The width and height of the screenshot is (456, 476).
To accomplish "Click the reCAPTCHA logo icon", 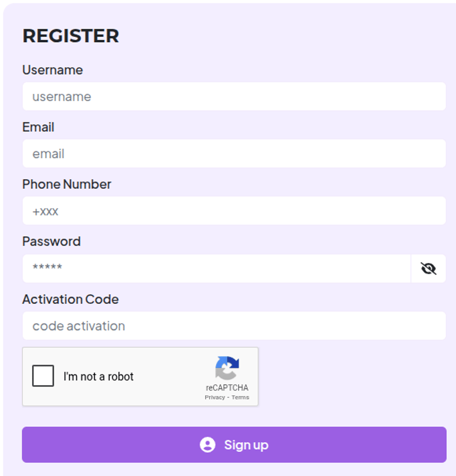I will coord(227,368).
